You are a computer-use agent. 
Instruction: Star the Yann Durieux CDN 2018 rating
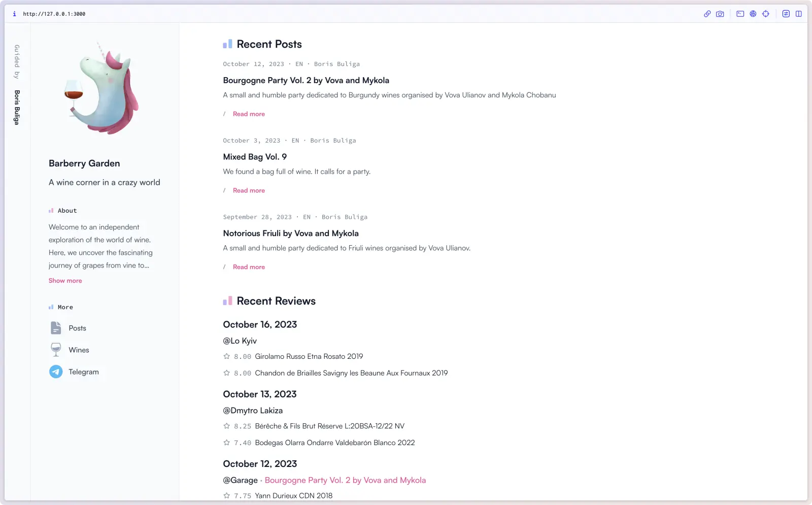click(226, 495)
